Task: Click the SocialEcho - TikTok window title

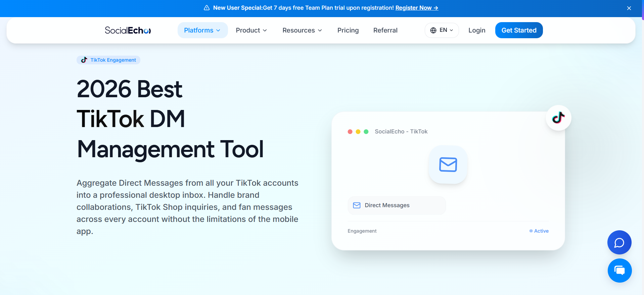Action: (401, 131)
